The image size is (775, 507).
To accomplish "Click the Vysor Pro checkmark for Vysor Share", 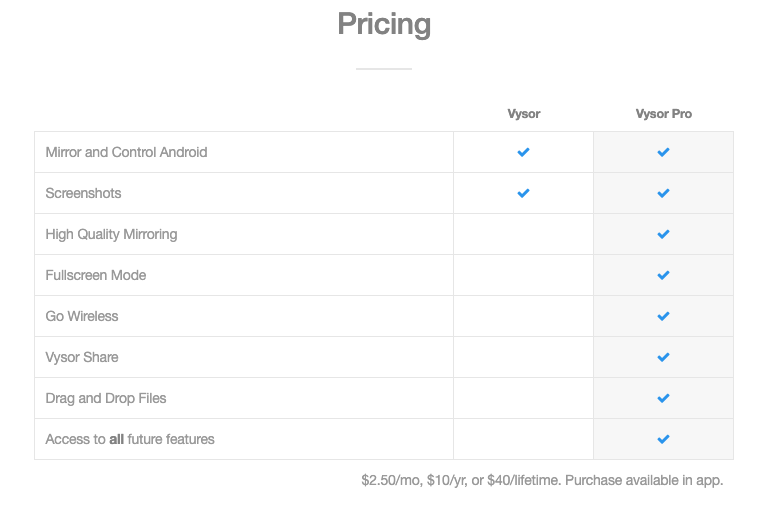I will pos(663,357).
